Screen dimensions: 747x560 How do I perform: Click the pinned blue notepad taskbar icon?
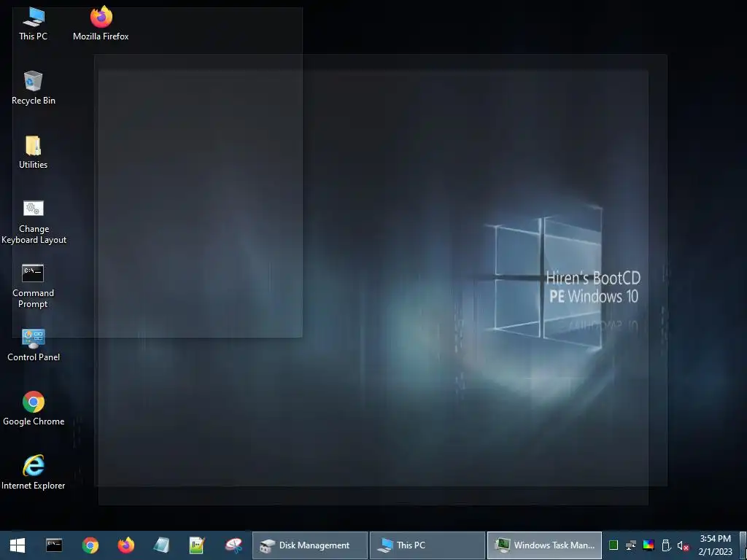coord(161,545)
